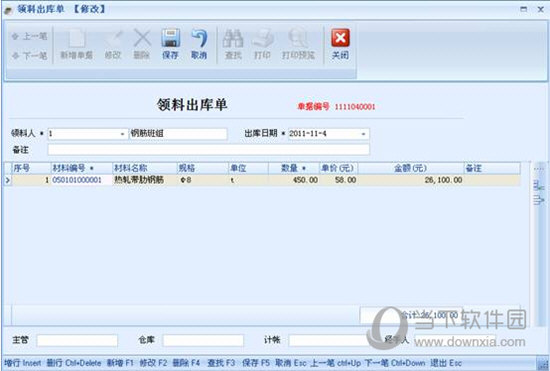Viewport: 550px width, 371px height.
Task: Click the 仓库 input field
Action: 203,340
